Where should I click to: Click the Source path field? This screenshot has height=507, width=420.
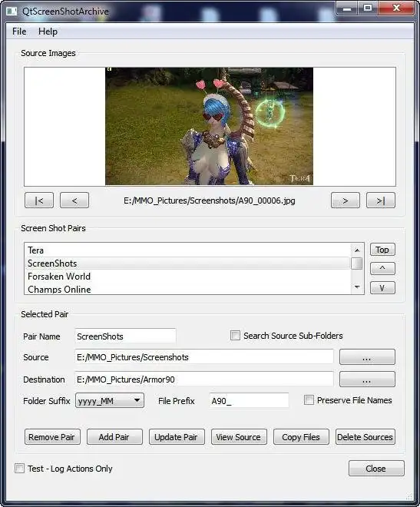coord(204,357)
